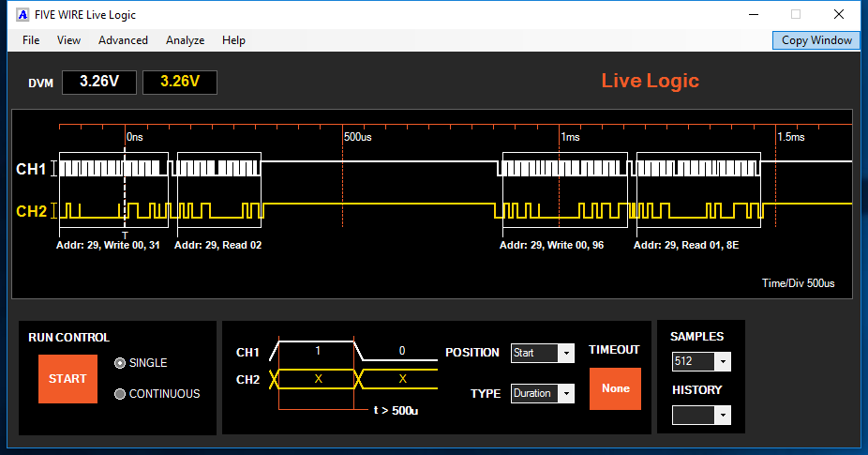This screenshot has height=455, width=868.
Task: Click the orange START button
Action: coord(67,378)
